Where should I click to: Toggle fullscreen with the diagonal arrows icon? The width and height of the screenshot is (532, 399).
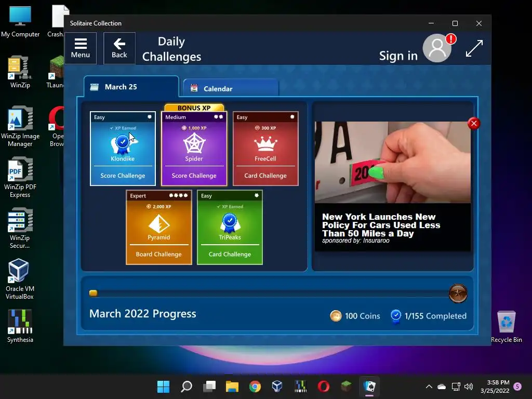tap(474, 48)
